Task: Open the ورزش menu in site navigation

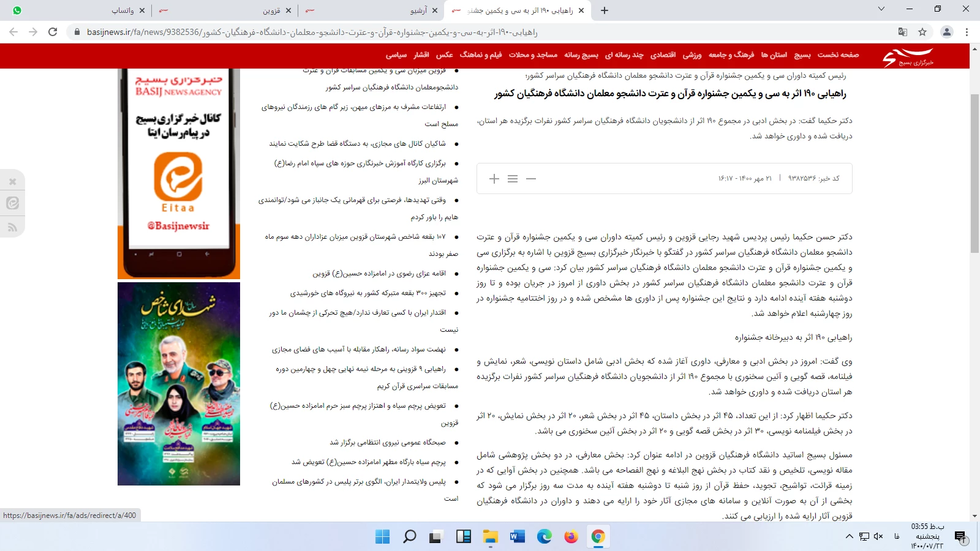Action: (x=692, y=55)
